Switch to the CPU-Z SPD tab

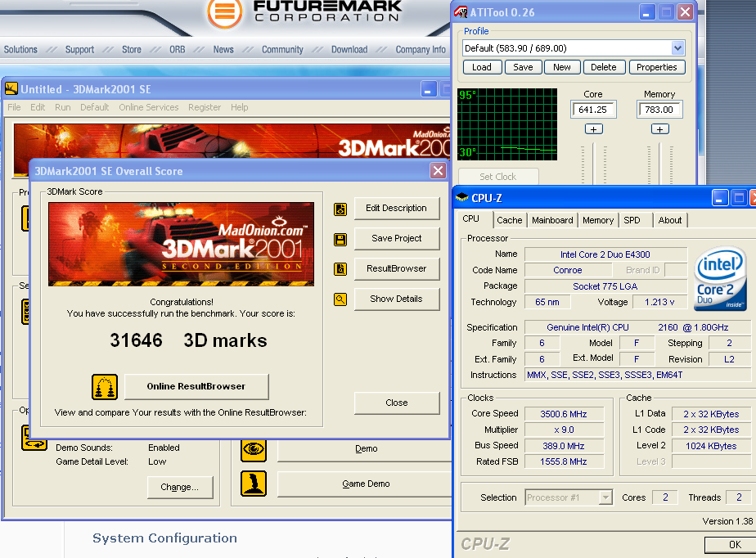click(x=632, y=220)
